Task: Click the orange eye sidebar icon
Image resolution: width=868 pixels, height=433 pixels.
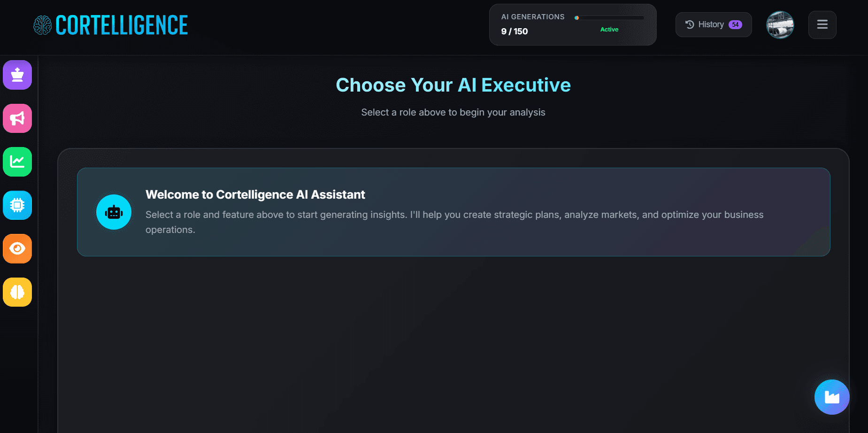Action: (17, 248)
